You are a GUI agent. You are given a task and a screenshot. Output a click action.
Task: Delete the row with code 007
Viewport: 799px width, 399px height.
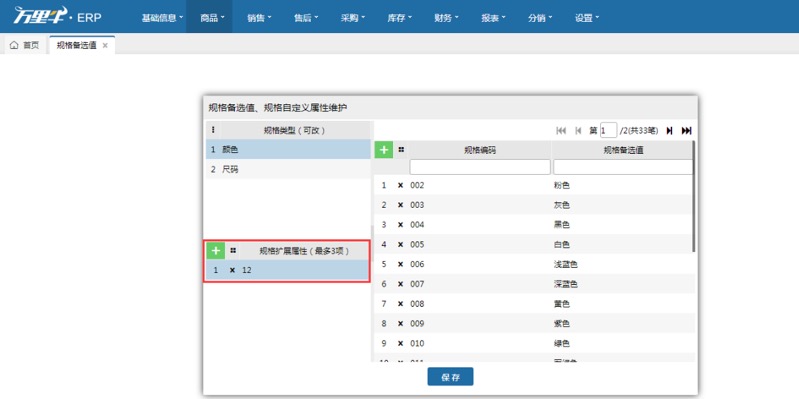click(400, 284)
